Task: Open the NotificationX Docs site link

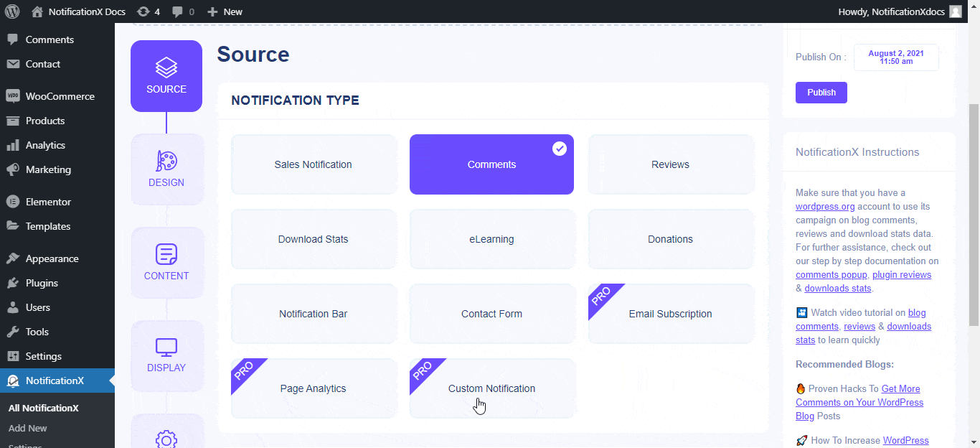Action: point(79,11)
